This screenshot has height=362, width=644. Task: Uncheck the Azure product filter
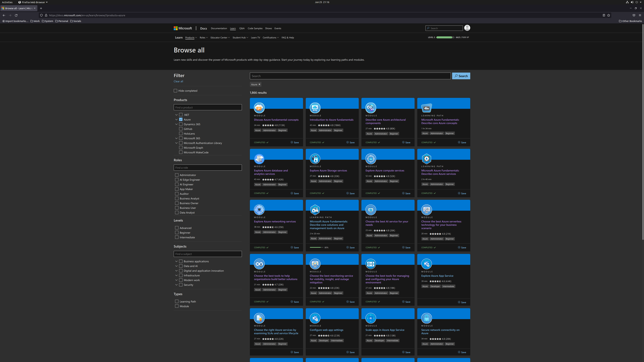coord(181,119)
